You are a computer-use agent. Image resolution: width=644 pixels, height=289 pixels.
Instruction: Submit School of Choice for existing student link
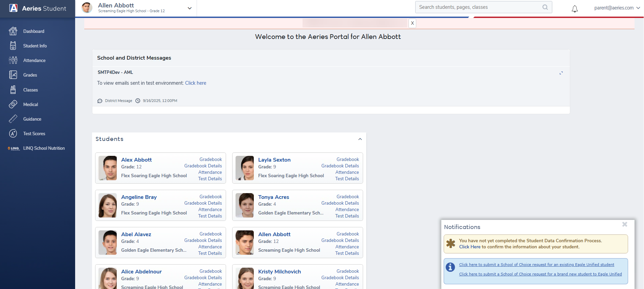coord(536,265)
